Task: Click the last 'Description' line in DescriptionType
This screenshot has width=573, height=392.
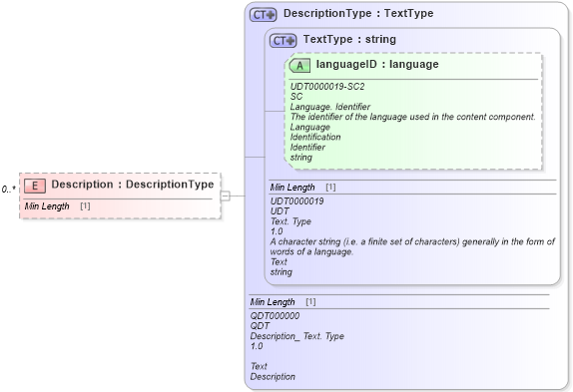Action: coord(273,377)
